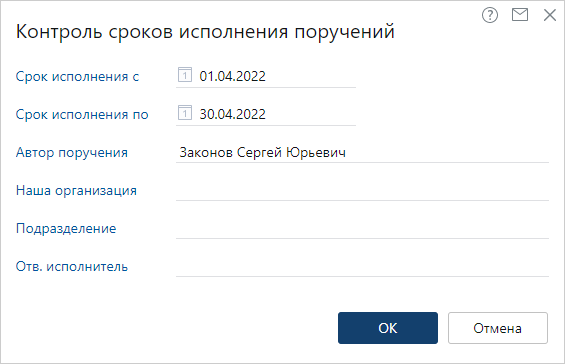Open the Наша организация empty field
The width and height of the screenshot is (565, 364).
click(x=362, y=190)
